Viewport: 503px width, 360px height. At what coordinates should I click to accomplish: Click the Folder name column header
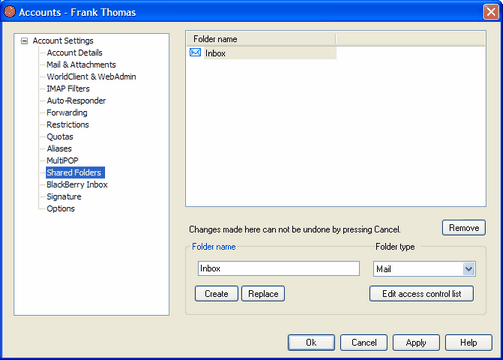(x=261, y=39)
